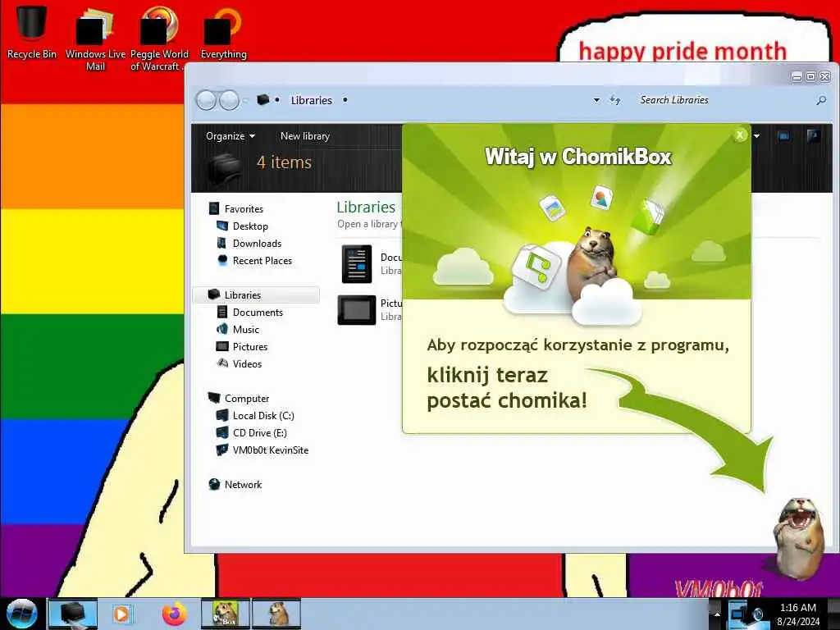Click the '4 items' details text
The image size is (840, 630).
(x=284, y=162)
